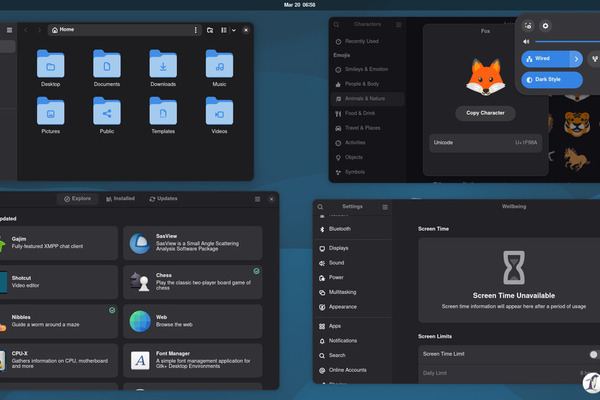Open system settings gear in quick settings

point(545,25)
